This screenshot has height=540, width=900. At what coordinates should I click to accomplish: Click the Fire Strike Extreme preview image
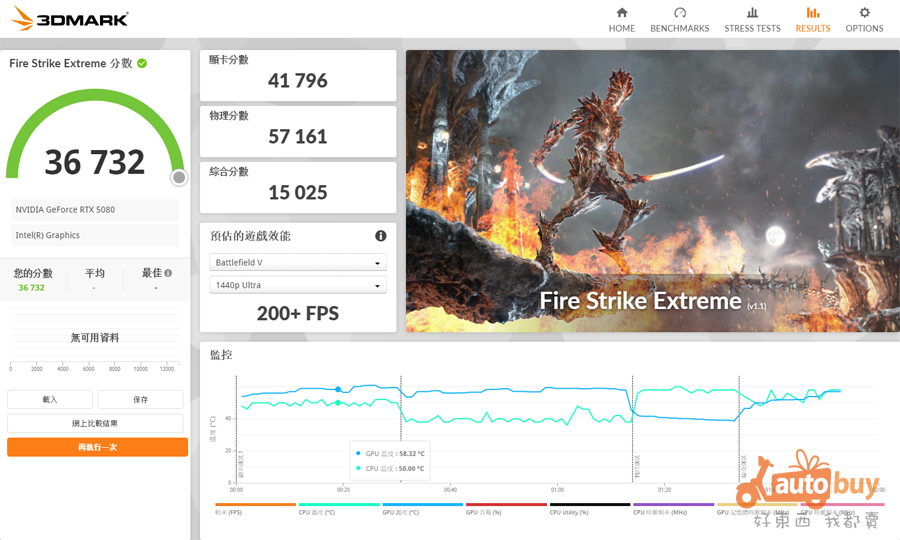coord(652,190)
